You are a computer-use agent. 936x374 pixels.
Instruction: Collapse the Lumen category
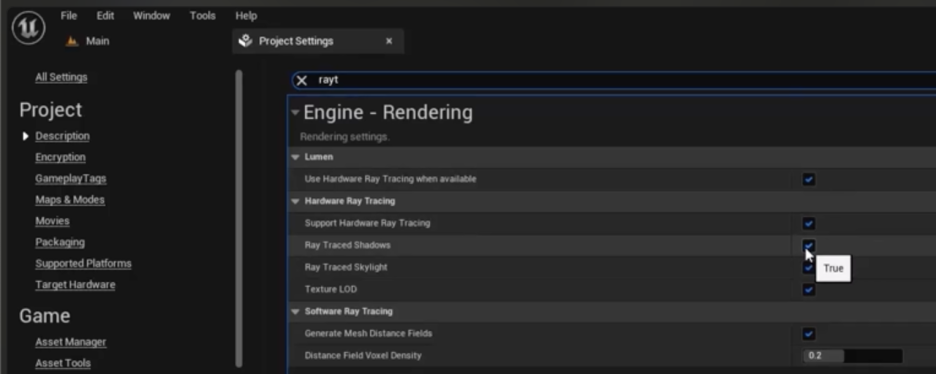click(295, 157)
